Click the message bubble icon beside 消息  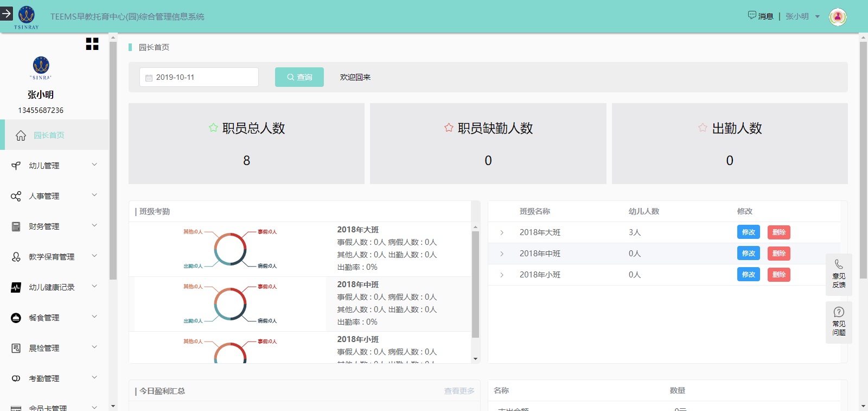(752, 15)
